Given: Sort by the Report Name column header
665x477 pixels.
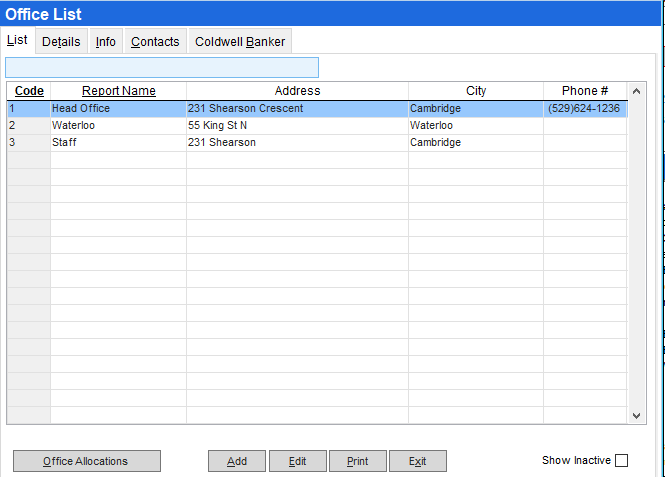Looking at the screenshot, I should (118, 91).
